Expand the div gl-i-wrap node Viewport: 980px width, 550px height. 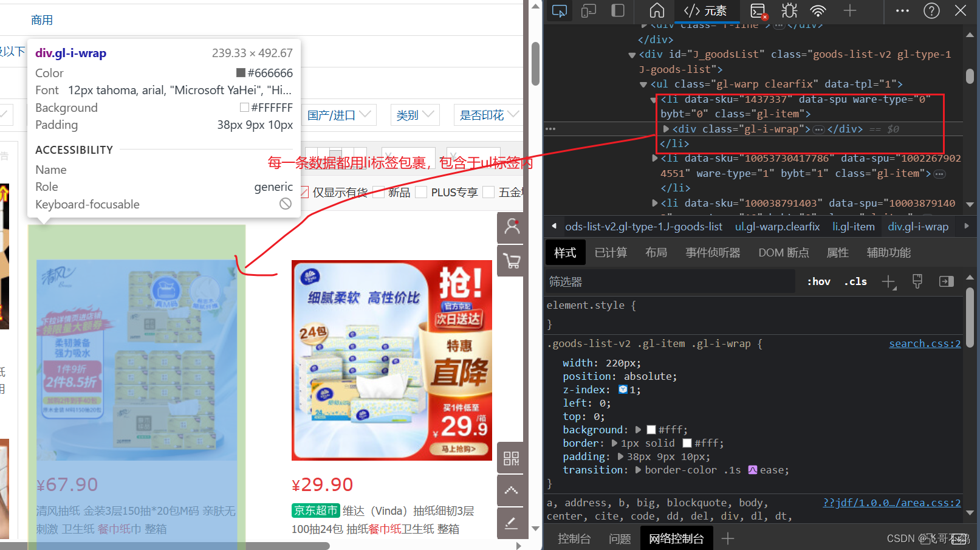(x=666, y=129)
